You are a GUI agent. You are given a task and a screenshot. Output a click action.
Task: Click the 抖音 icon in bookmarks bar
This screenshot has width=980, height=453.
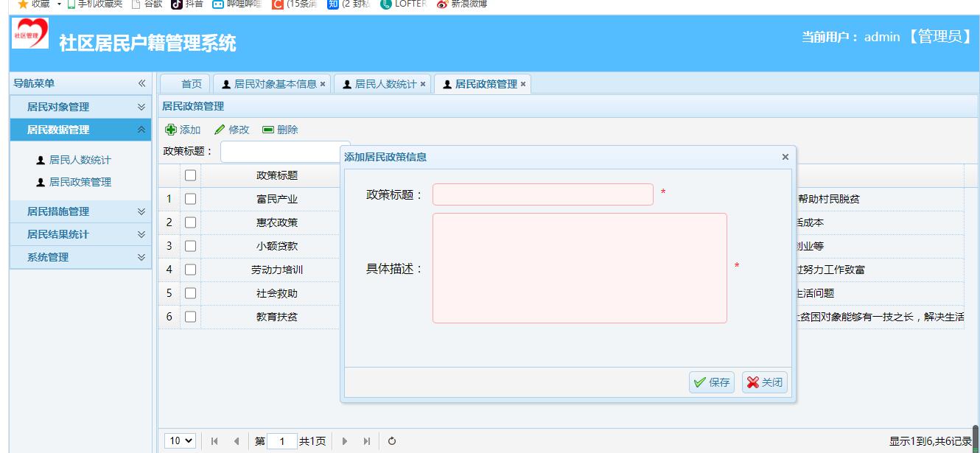(x=176, y=5)
